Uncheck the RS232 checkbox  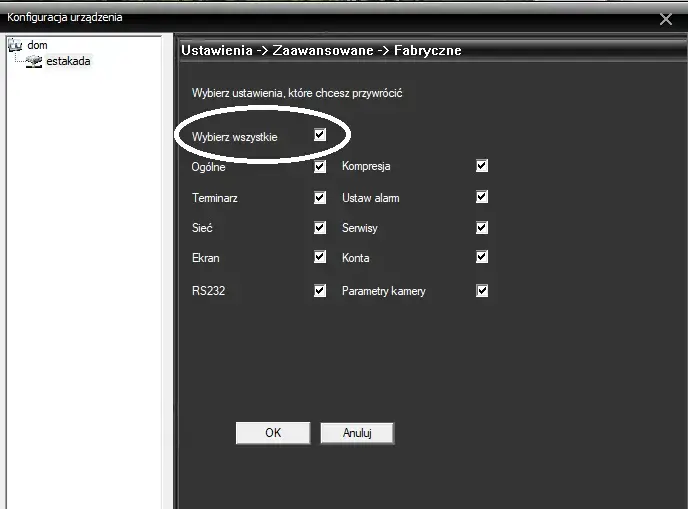(x=320, y=290)
